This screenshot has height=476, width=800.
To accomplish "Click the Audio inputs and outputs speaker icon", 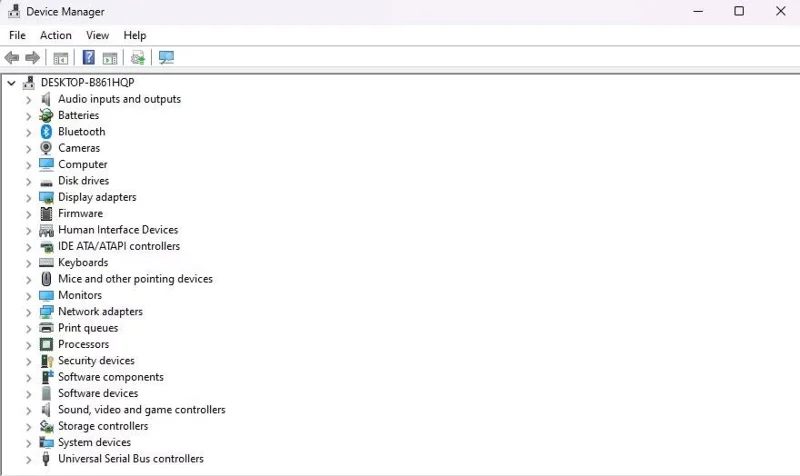I will click(46, 99).
